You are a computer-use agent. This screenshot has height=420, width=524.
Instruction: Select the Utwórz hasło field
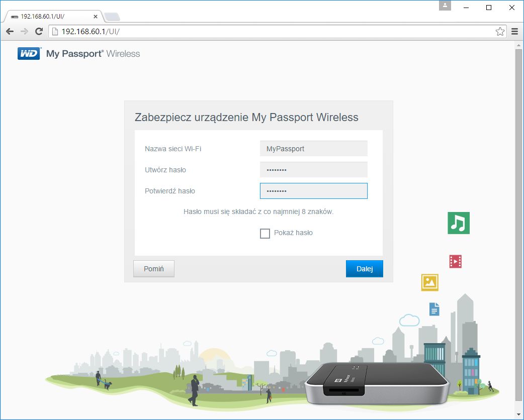(313, 169)
